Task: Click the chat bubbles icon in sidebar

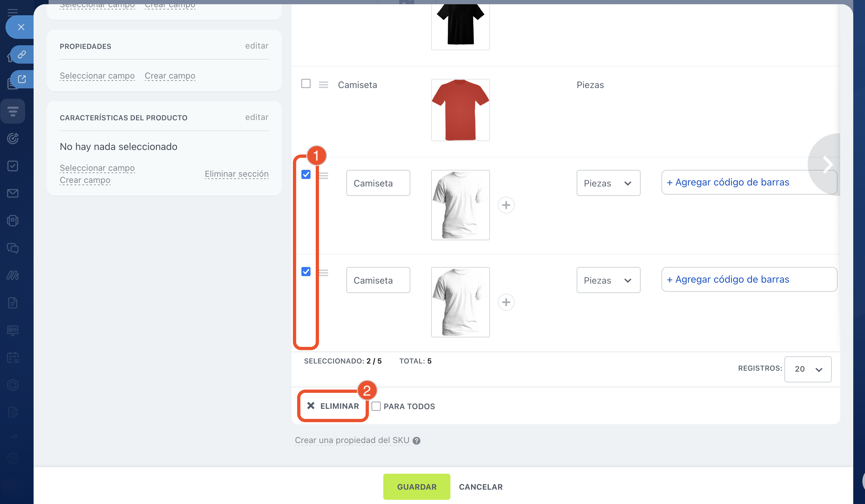Action: 13,248
